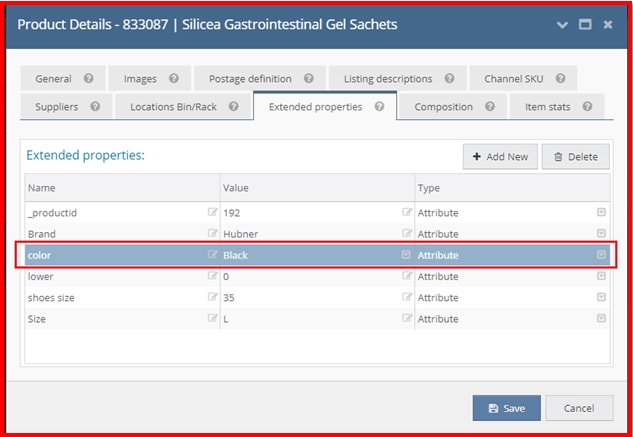Click the help icon on General tab
Image resolution: width=633 pixels, height=437 pixels.
pyautogui.click(x=89, y=79)
